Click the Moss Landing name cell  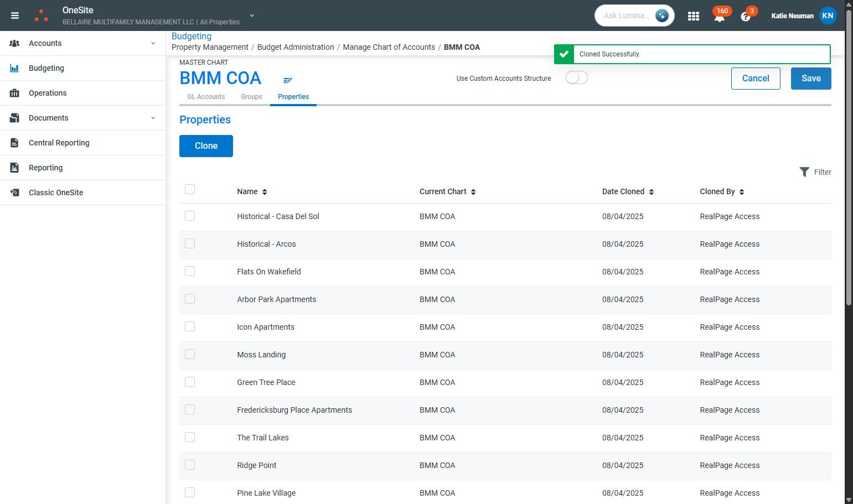[x=261, y=355]
